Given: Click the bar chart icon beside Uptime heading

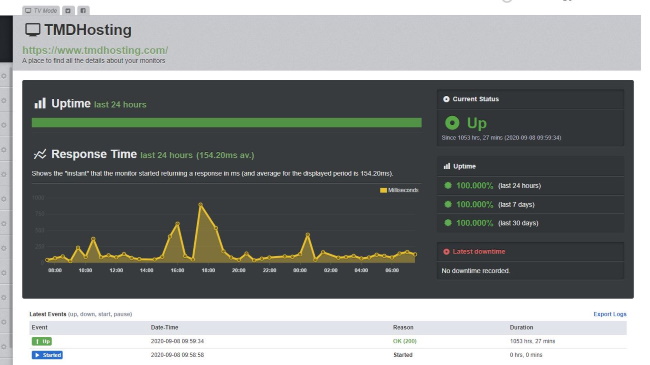Looking at the screenshot, I should coord(40,103).
